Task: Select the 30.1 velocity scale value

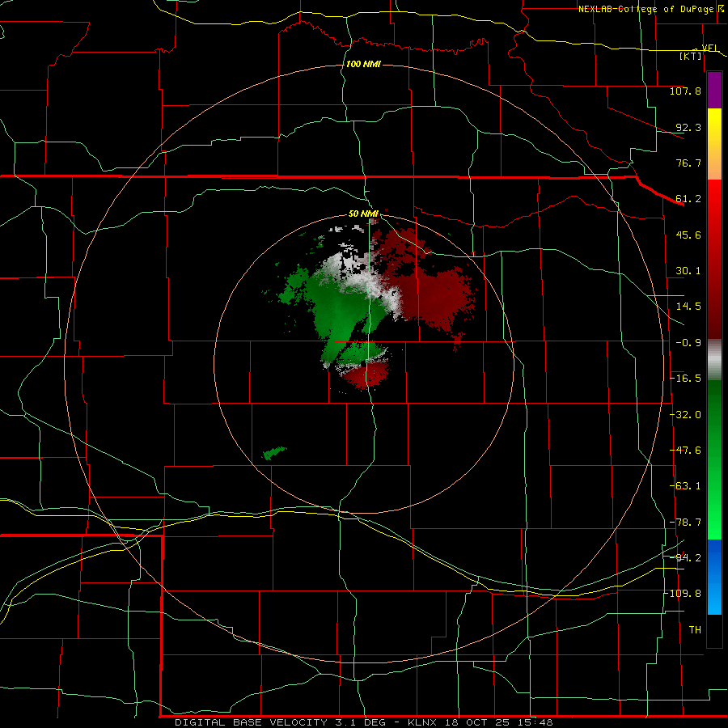Action: click(x=688, y=271)
